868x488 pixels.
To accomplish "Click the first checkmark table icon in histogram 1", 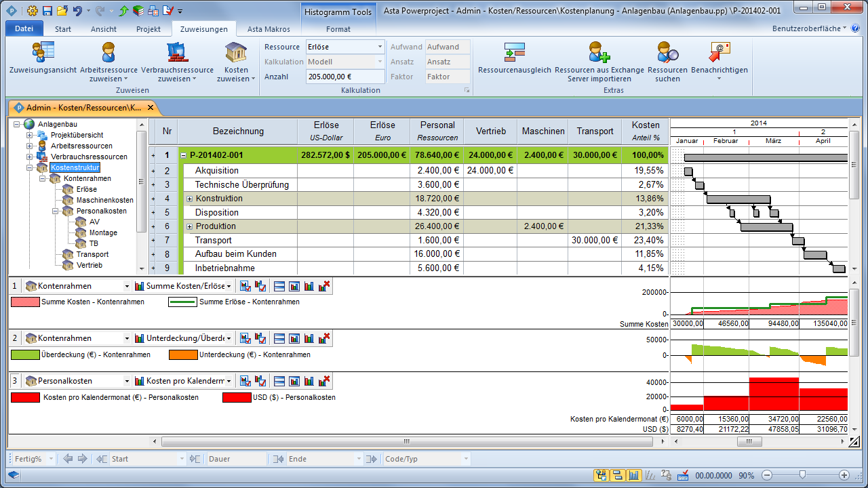I will [246, 286].
